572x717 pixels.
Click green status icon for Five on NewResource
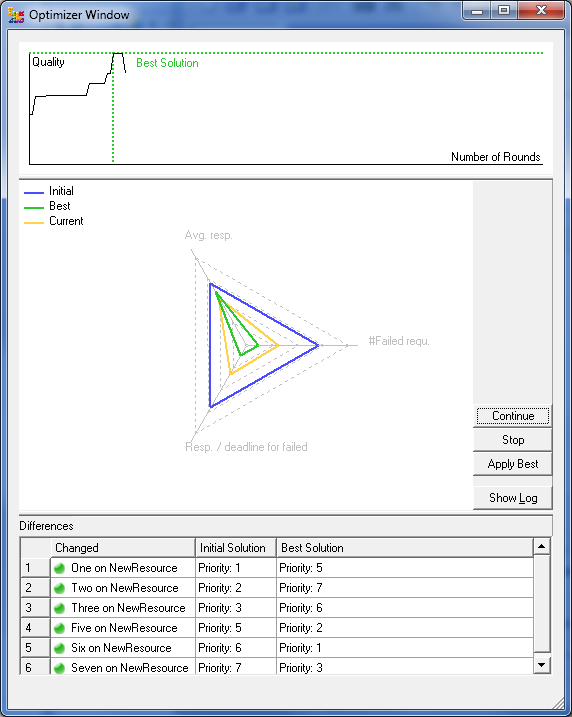coord(59,628)
